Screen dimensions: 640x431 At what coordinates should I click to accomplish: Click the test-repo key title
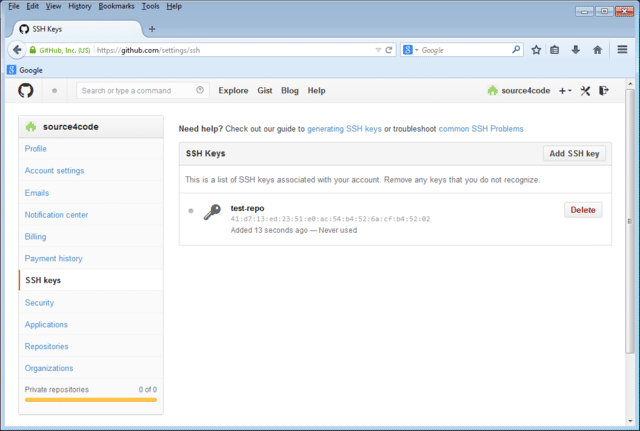247,208
